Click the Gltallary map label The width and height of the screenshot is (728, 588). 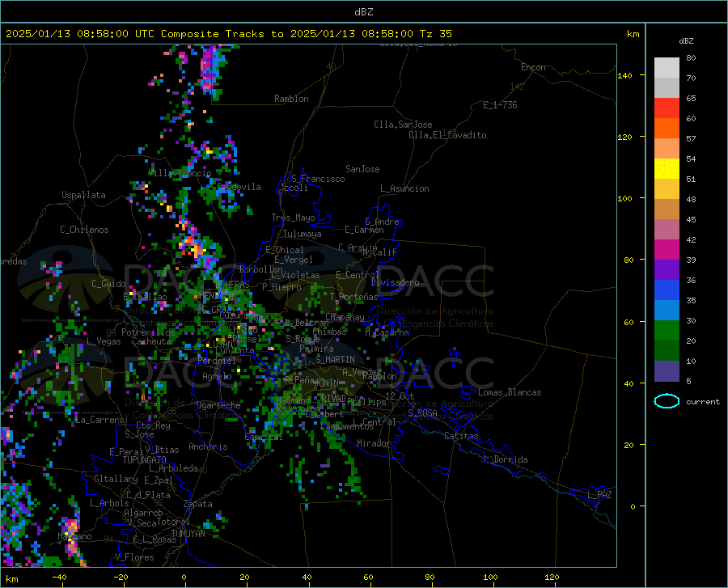tap(116, 479)
